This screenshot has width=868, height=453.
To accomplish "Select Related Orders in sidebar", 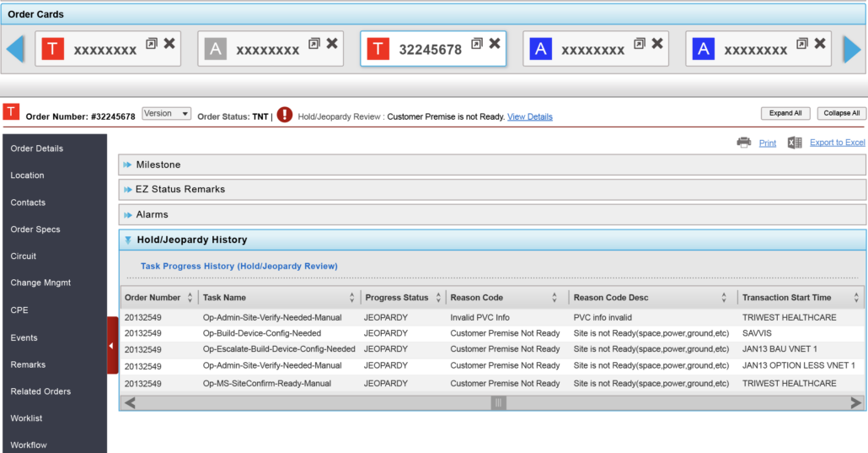I will 40,391.
